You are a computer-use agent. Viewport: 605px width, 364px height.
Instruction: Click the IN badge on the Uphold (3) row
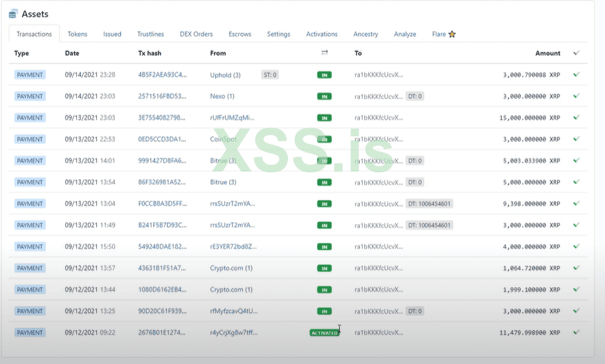pyautogui.click(x=324, y=75)
